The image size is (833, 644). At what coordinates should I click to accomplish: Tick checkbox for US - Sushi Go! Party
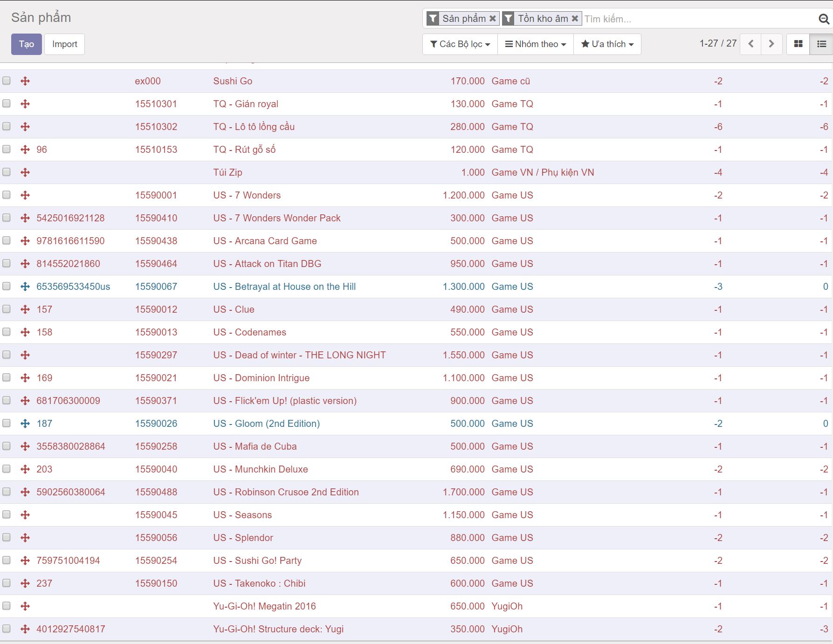7,560
